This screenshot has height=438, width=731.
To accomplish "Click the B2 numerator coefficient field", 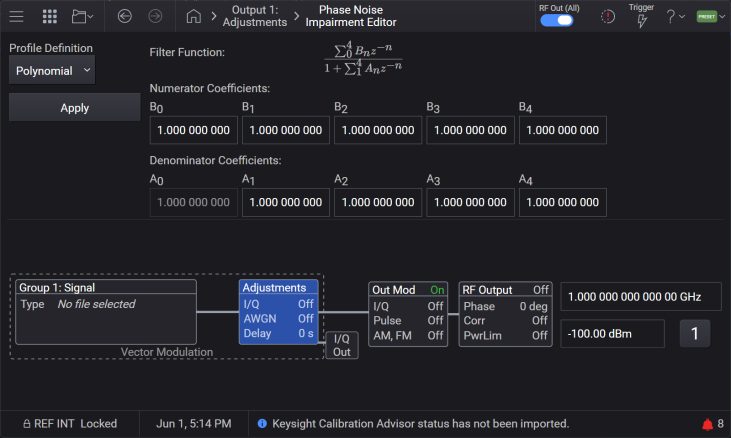I will click(378, 130).
